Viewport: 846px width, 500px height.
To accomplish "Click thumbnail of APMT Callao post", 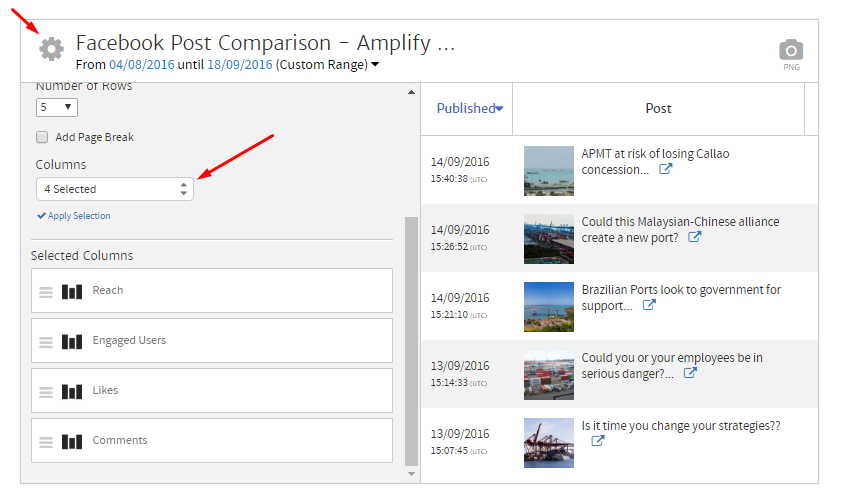I will tap(549, 171).
